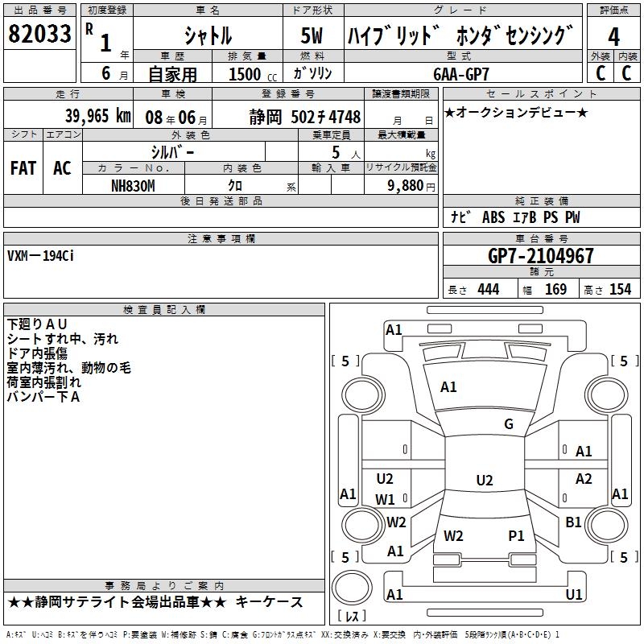Select the 純正装備 header
The height and width of the screenshot is (644, 644).
pos(541,200)
